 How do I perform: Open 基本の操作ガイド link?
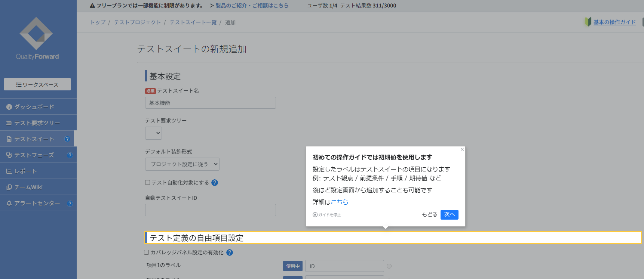614,22
